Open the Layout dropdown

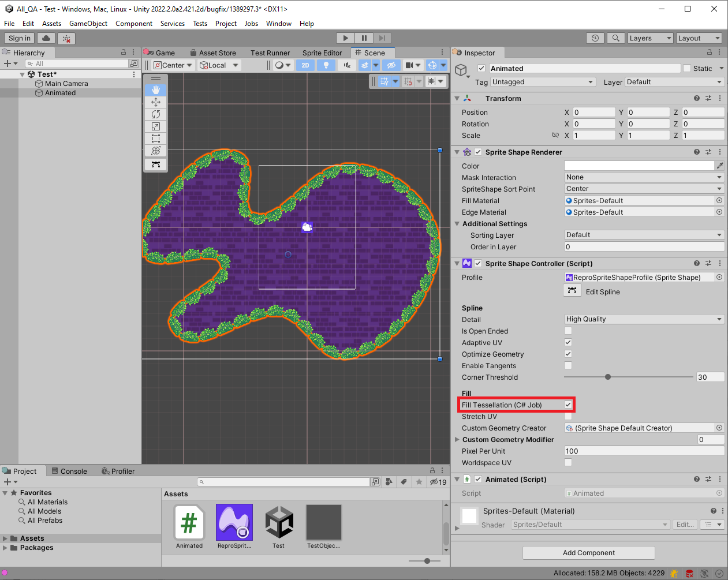[x=699, y=38]
